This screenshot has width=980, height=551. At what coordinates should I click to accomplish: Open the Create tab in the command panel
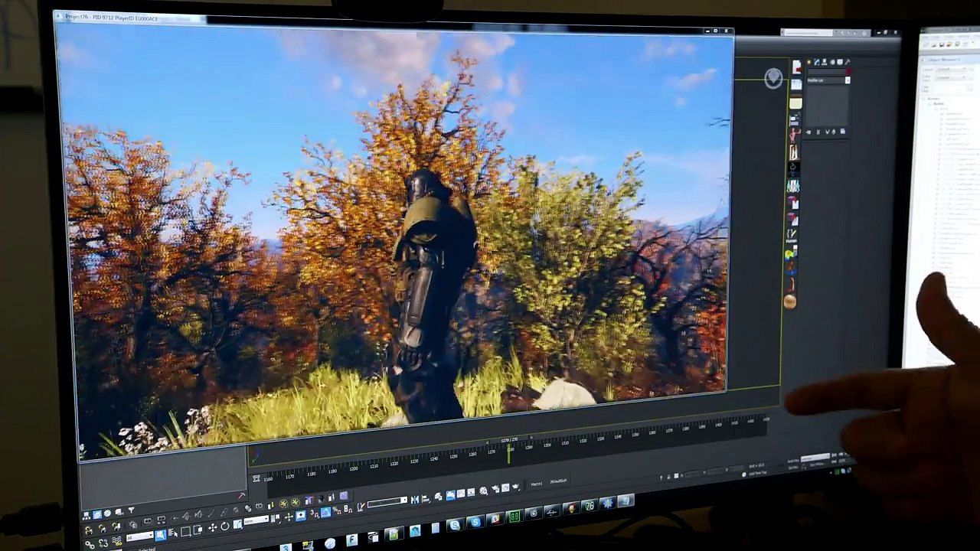pos(810,62)
